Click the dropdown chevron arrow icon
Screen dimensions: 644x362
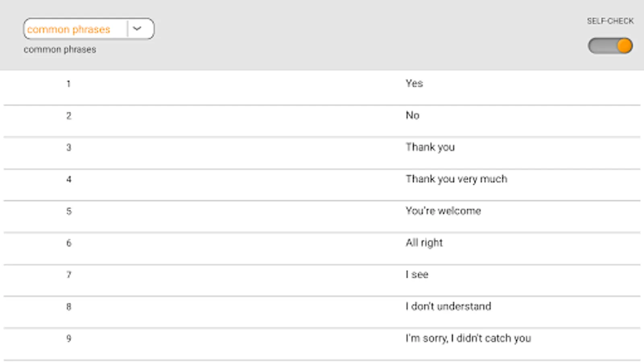point(137,29)
